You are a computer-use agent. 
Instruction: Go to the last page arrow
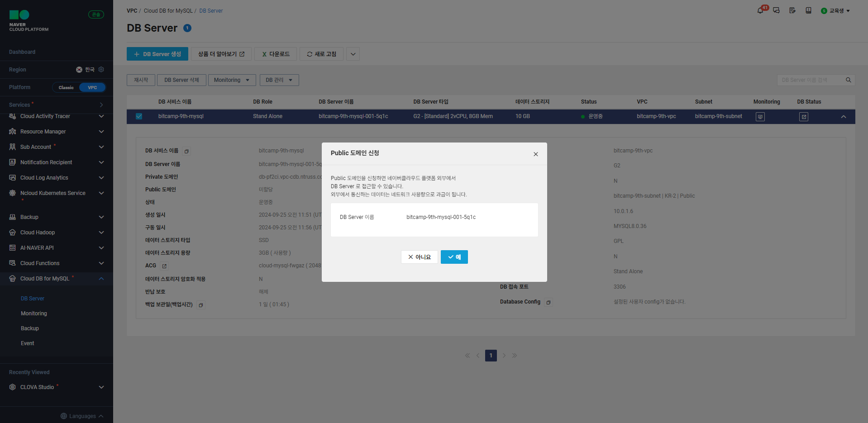(515, 356)
